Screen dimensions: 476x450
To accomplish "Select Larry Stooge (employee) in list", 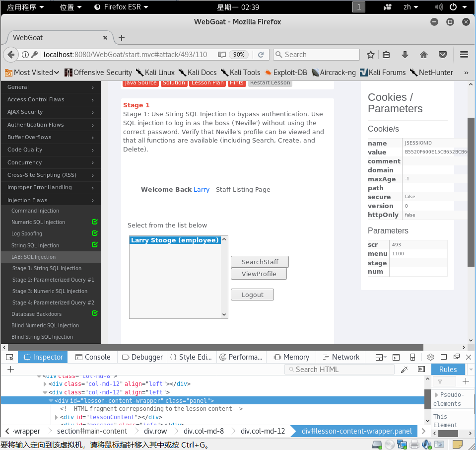I will (175, 240).
